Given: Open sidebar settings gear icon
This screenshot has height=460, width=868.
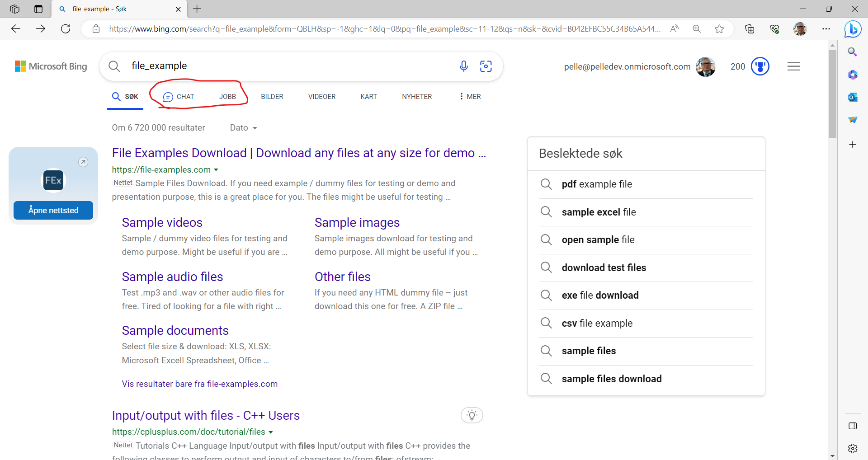Looking at the screenshot, I should [x=853, y=448].
